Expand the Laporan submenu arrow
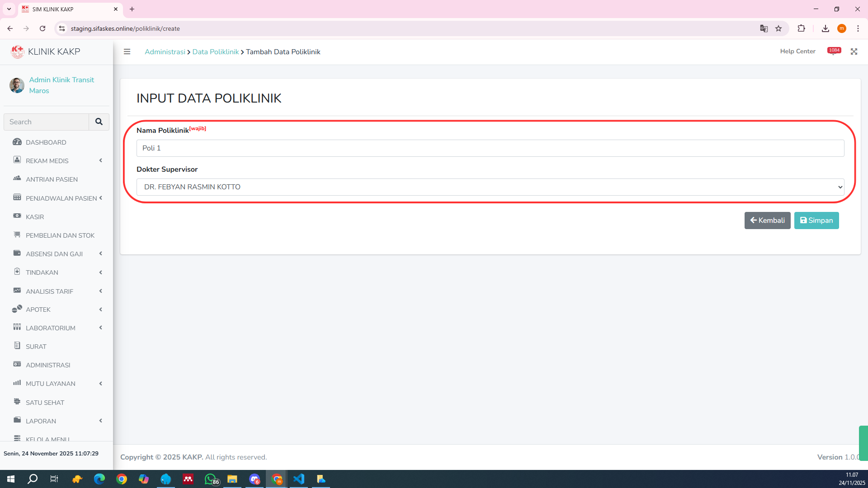This screenshot has width=868, height=488. 100,421
